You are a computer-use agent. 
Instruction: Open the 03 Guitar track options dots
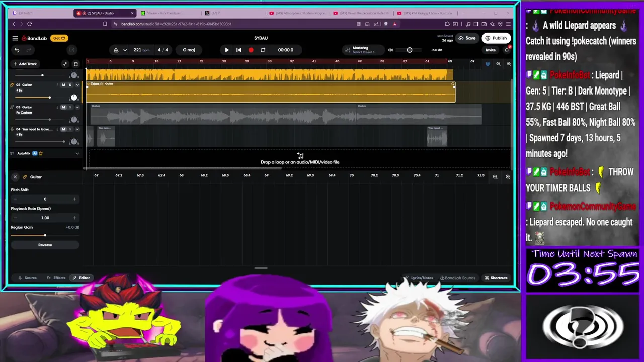[x=57, y=107]
